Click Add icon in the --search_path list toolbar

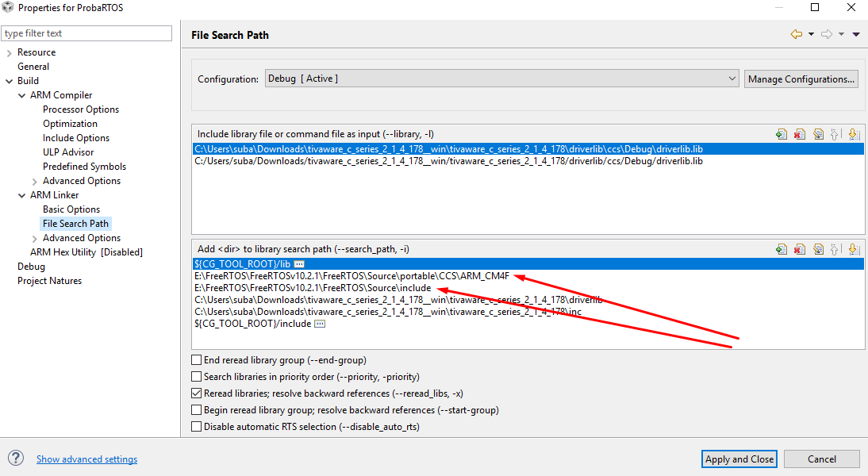pos(782,249)
